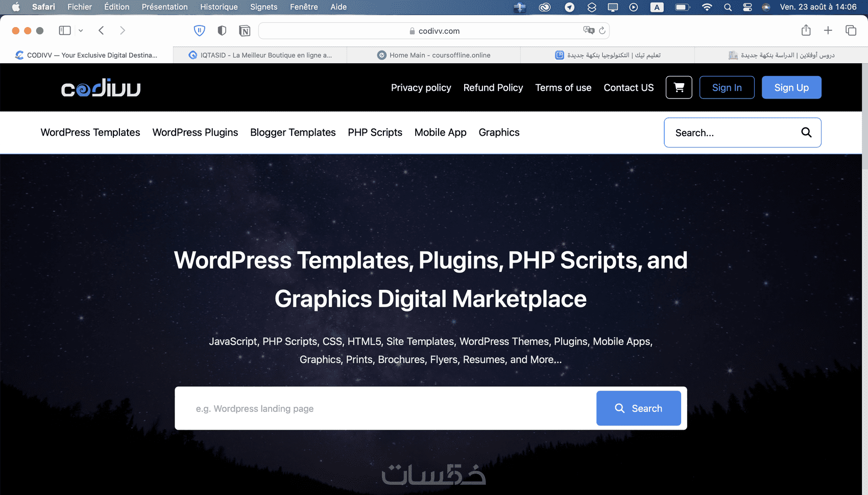Click the codivv.com address bar
868x495 pixels.
click(x=434, y=31)
